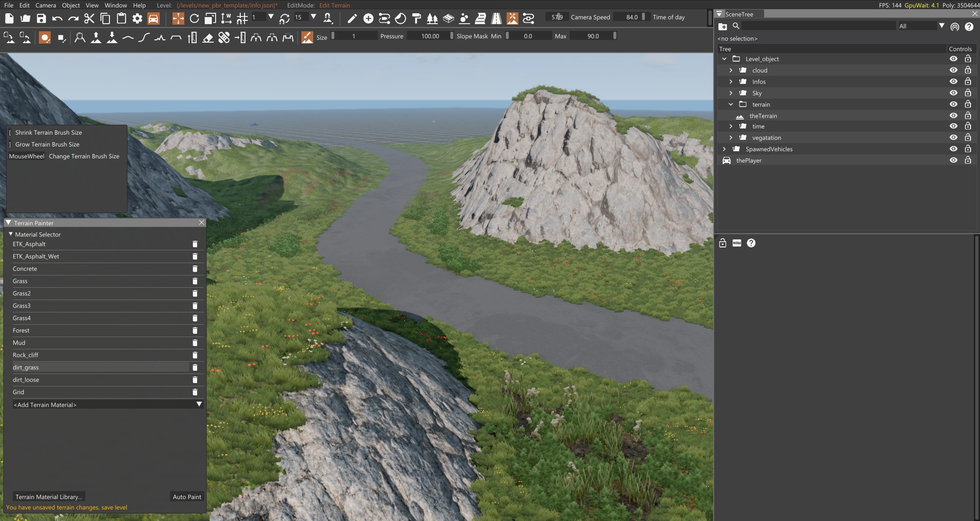Open the Camera menu
980x521 pixels.
point(45,5)
